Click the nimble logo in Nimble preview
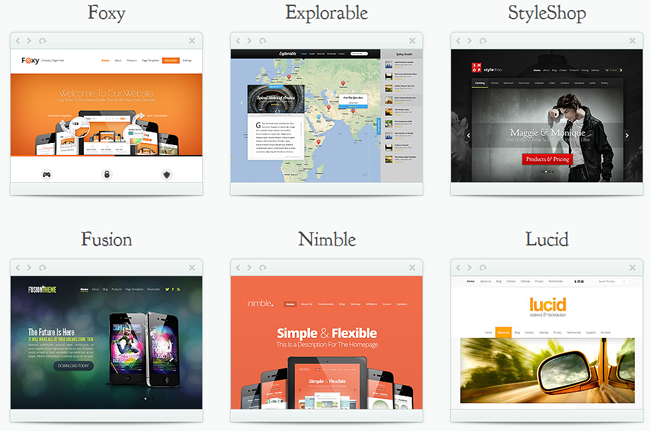The image size is (650, 431). tap(260, 303)
